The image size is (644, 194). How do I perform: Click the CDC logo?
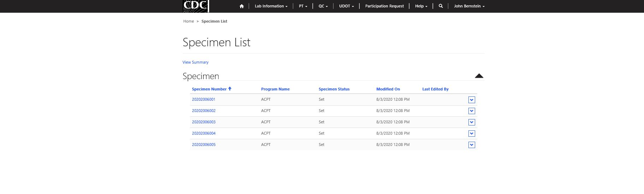pyautogui.click(x=195, y=6)
